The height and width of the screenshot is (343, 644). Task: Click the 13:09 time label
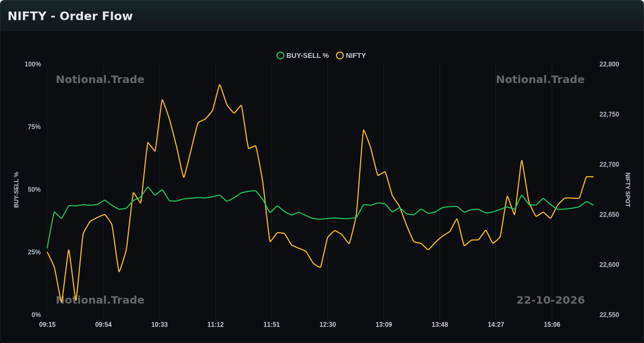tap(384, 325)
